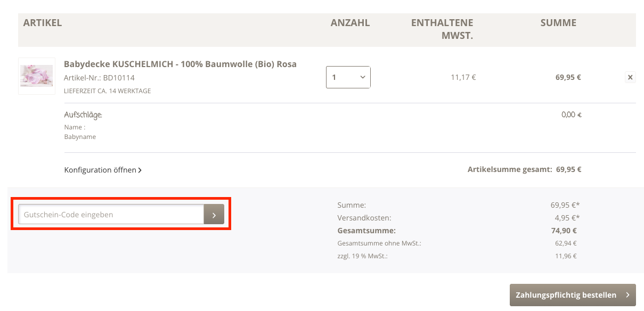Click the chevron beside Konfiguration öffnen
This screenshot has height=311, width=644.
[140, 170]
